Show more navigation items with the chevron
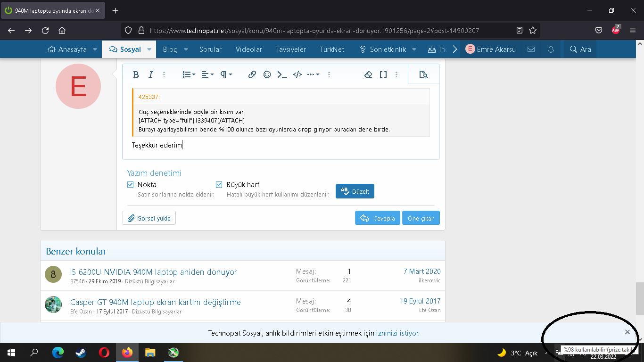Image resolution: width=644 pixels, height=362 pixels. coord(455,49)
